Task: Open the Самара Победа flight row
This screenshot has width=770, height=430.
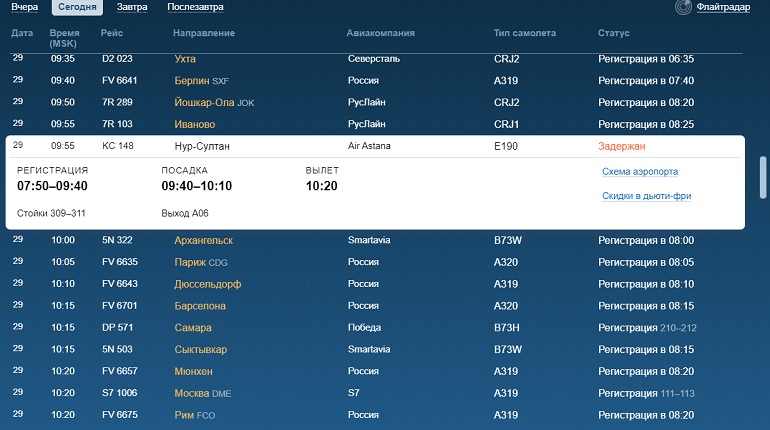Action: coord(375,327)
